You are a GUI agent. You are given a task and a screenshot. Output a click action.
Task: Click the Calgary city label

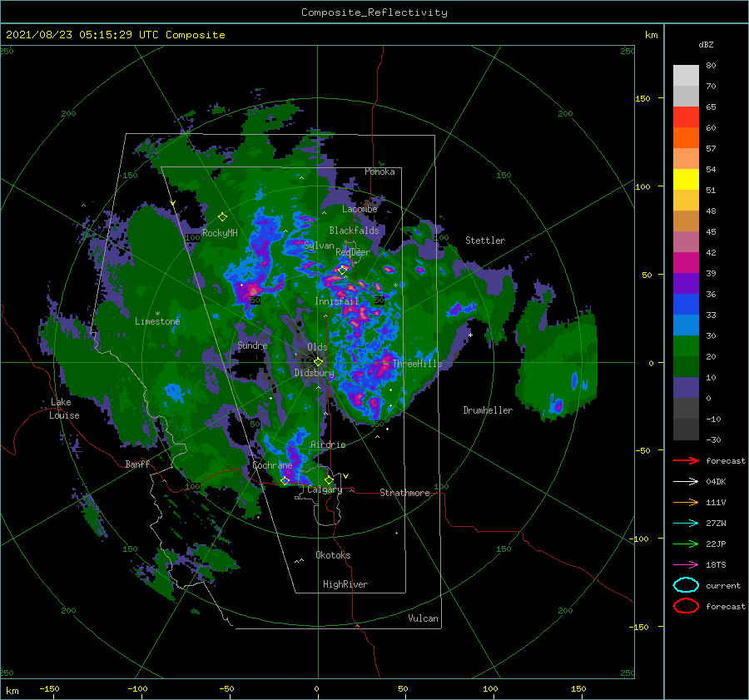[x=325, y=489]
